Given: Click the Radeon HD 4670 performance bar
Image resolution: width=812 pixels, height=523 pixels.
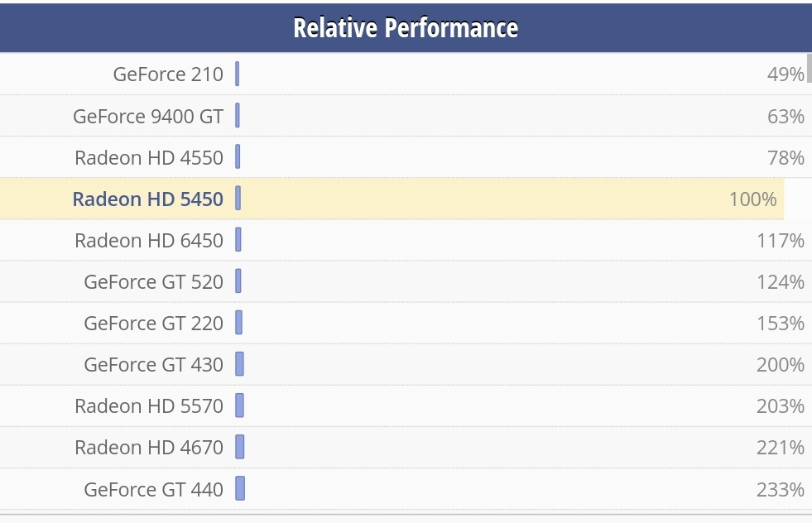Looking at the screenshot, I should pos(240,447).
